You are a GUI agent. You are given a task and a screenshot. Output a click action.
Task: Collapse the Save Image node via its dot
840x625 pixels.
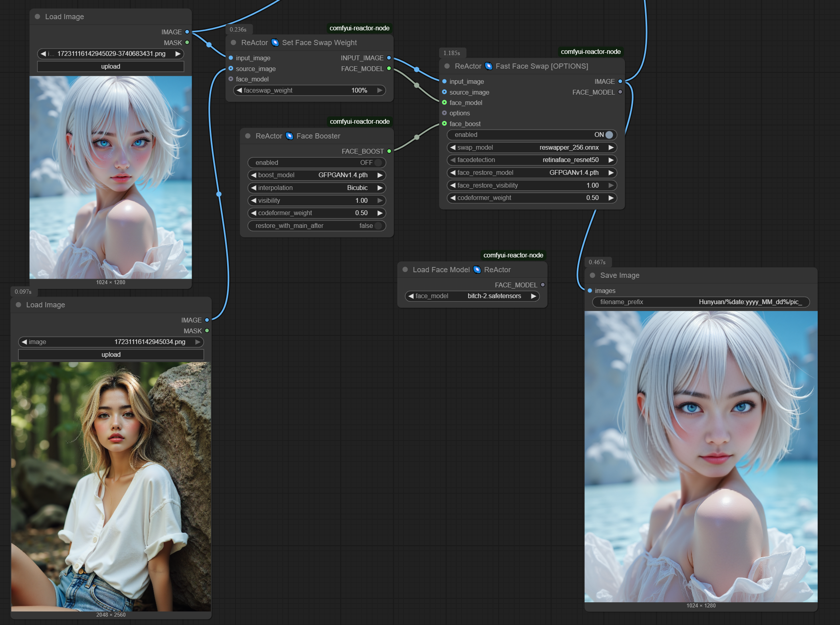[x=592, y=275]
